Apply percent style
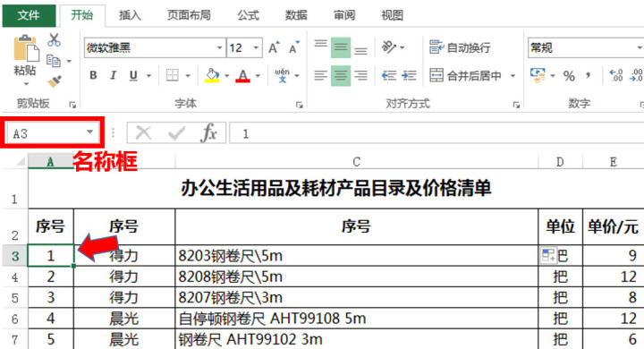This screenshot has width=644, height=349. (569, 76)
